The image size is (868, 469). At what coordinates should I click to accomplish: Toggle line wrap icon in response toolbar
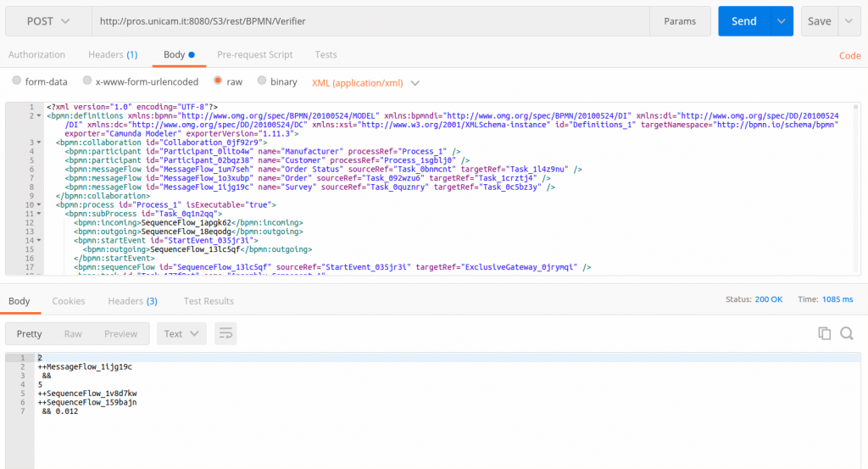click(225, 333)
